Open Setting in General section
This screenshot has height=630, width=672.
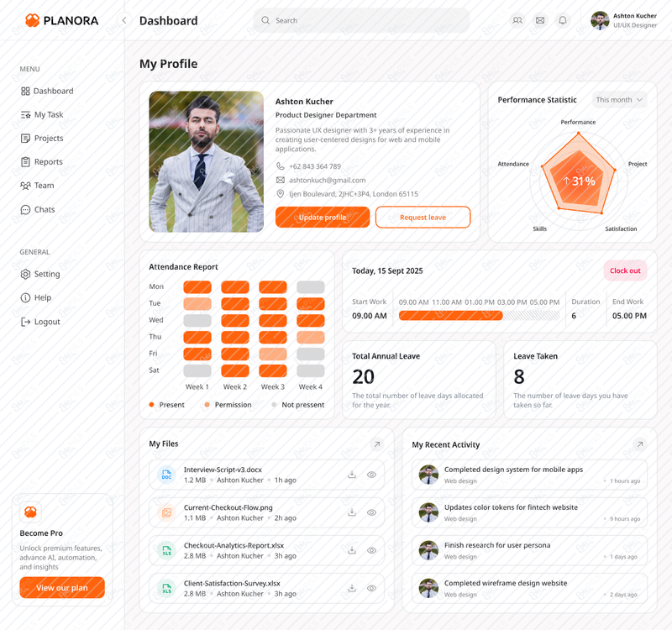(40, 274)
